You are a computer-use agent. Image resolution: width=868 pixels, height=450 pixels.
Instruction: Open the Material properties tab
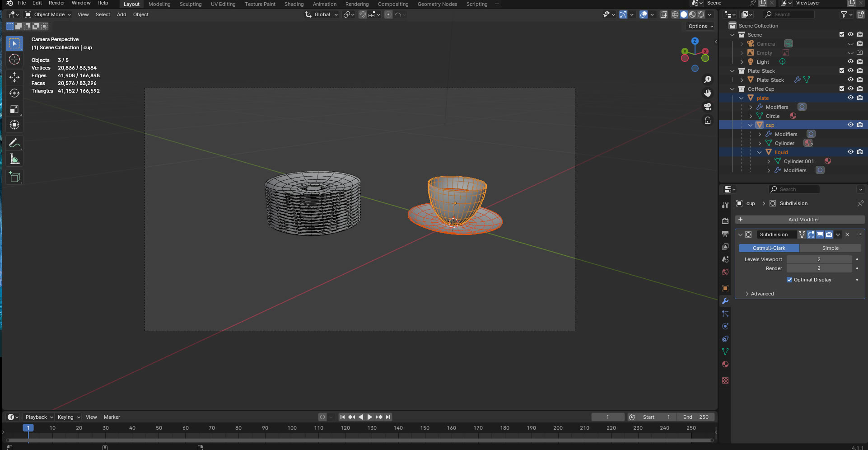(x=725, y=364)
